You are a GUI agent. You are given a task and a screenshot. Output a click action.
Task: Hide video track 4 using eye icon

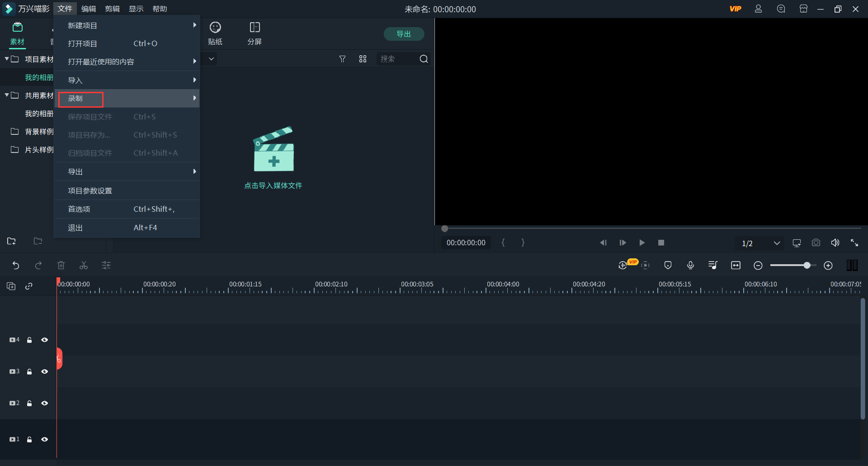click(45, 340)
